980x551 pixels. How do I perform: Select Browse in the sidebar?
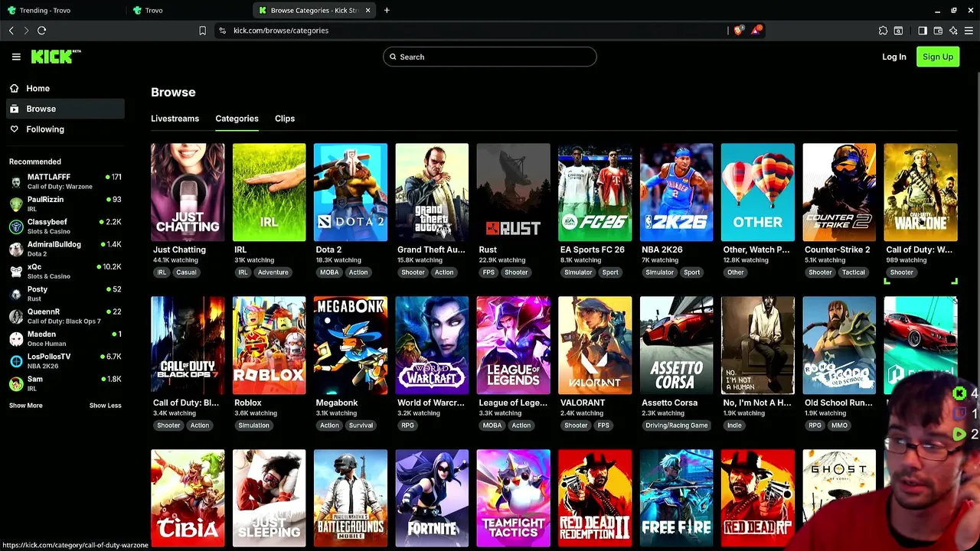[65, 109]
